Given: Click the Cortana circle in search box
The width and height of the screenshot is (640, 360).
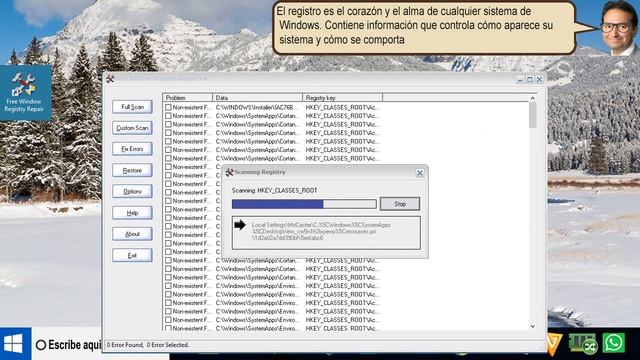Looking at the screenshot, I should 41,345.
